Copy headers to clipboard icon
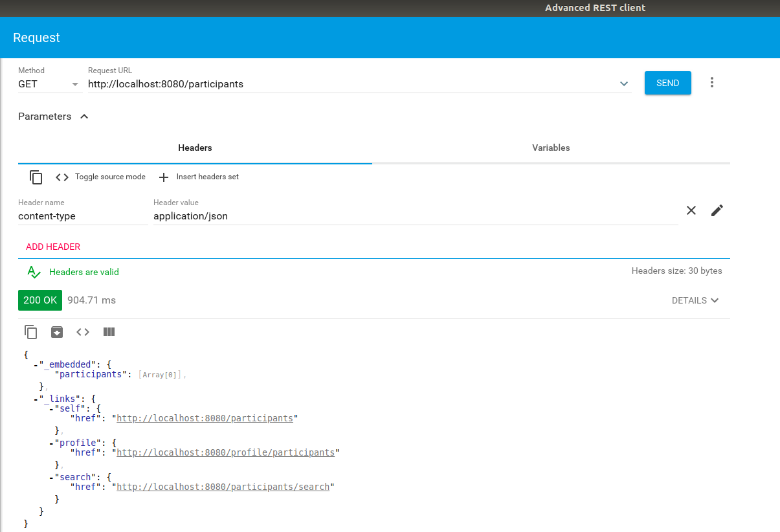Image resolution: width=780 pixels, height=532 pixels. point(36,177)
